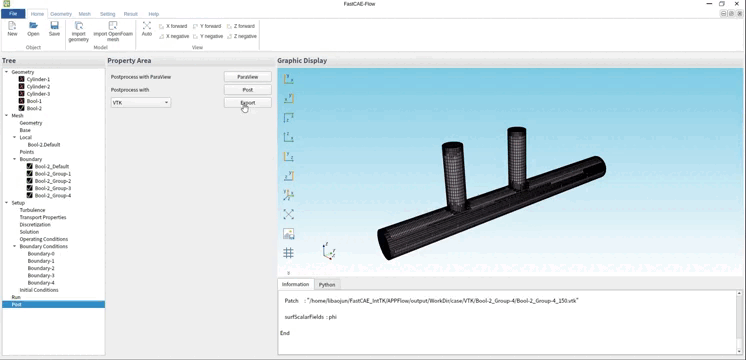This screenshot has width=746, height=360.
Task: Set view to Z negative
Action: (242, 36)
